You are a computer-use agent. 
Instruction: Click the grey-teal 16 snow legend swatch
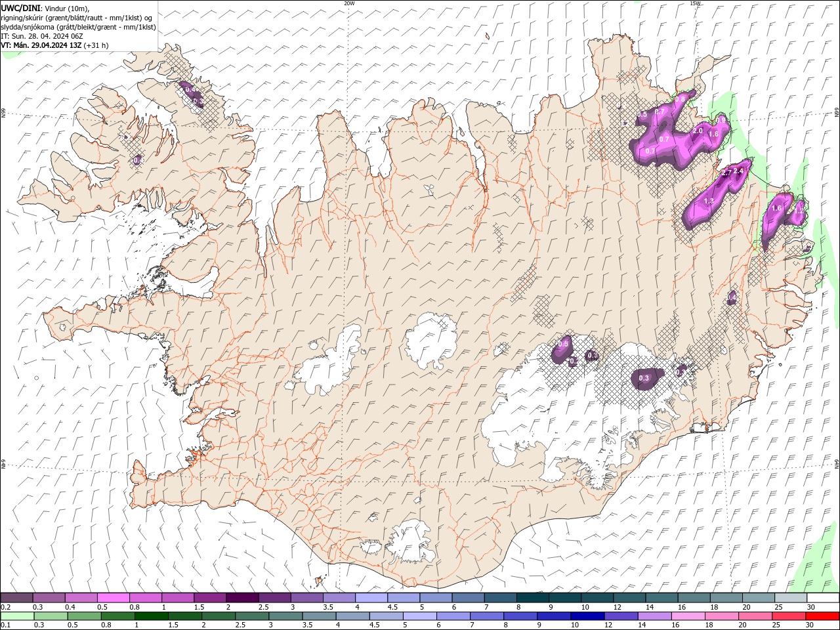694,597
